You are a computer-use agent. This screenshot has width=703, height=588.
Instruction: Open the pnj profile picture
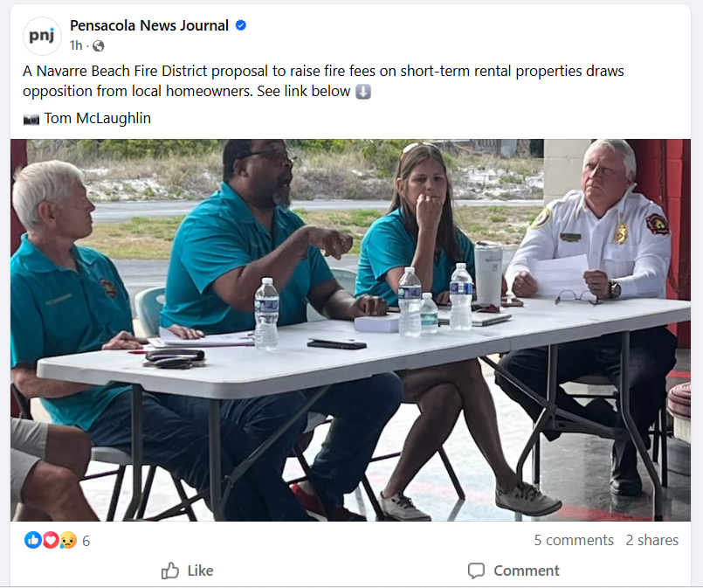[42, 36]
